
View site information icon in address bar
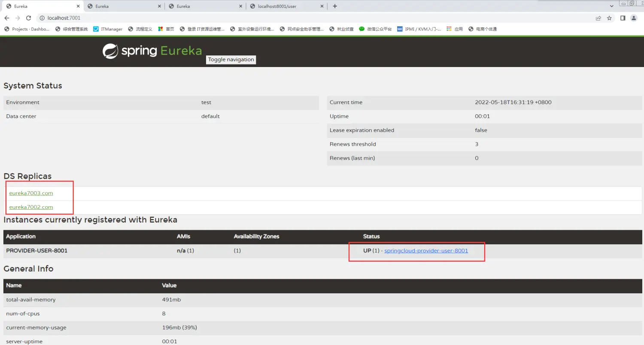click(x=42, y=18)
